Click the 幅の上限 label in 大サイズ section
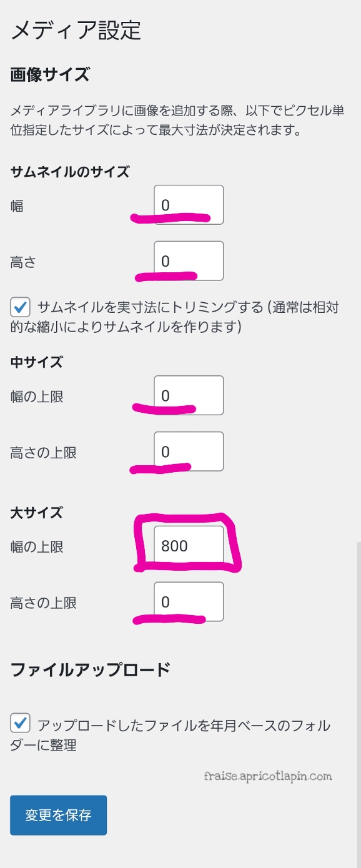Image resolution: width=361 pixels, height=868 pixels. 37,546
